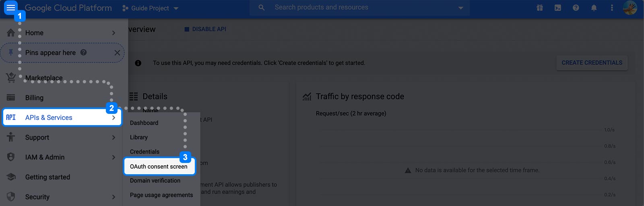Expand the Home submenu chevron

click(x=114, y=33)
